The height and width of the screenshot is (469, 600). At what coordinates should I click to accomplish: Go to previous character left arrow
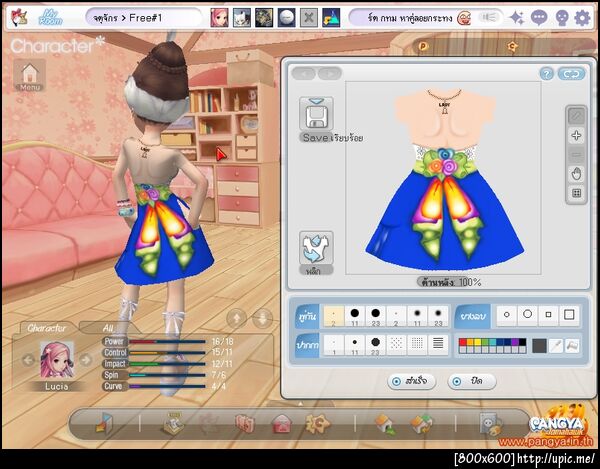pos(28,360)
